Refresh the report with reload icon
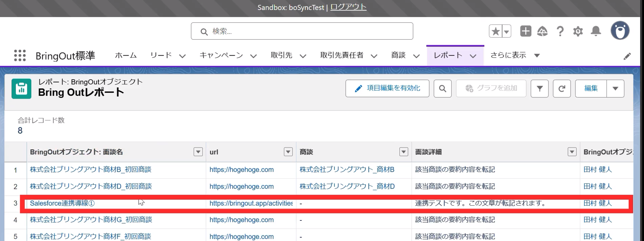 562,88
